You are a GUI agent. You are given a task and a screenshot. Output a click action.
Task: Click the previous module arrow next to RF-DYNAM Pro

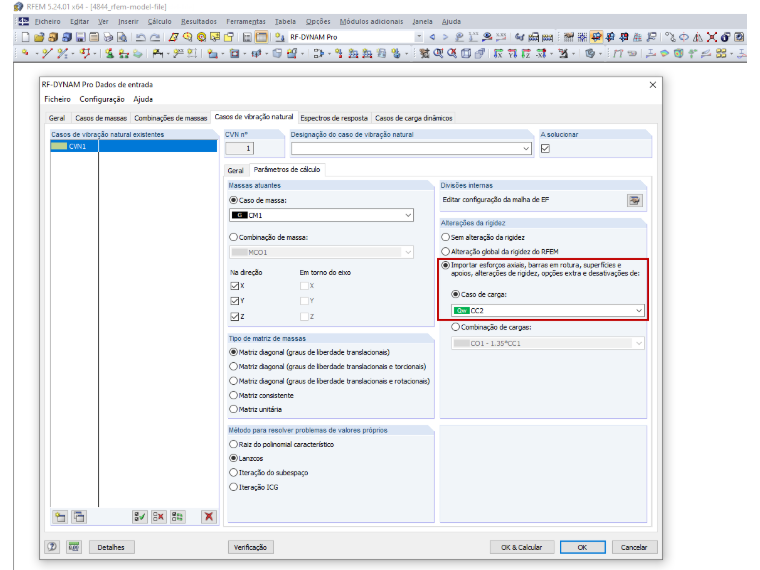coord(432,37)
